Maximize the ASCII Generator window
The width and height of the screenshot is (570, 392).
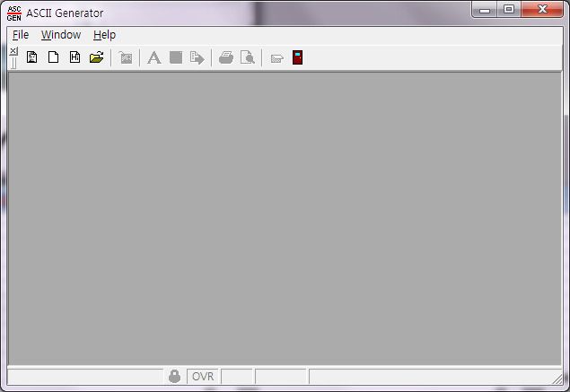coord(509,10)
